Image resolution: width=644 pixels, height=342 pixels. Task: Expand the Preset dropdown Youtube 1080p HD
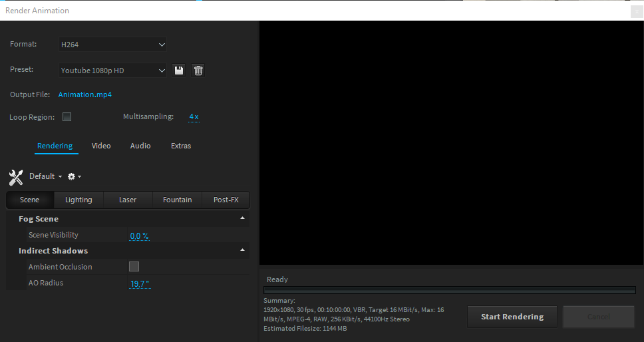pyautogui.click(x=112, y=71)
